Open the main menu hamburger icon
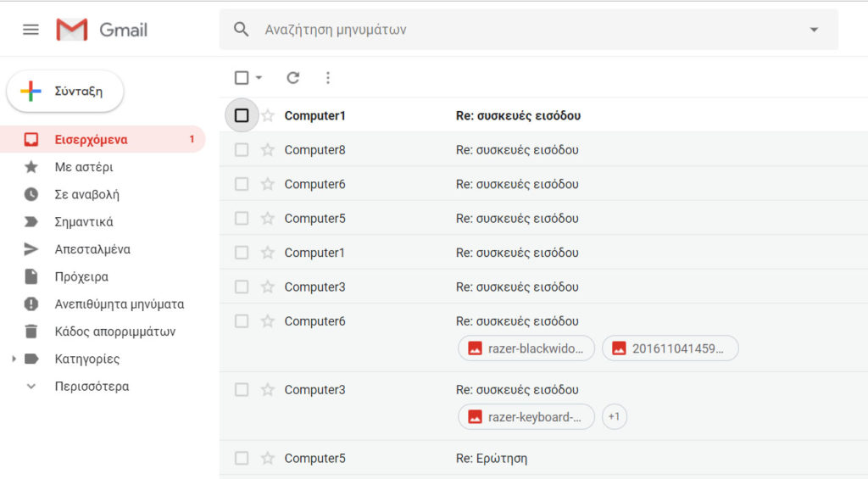The width and height of the screenshot is (868, 479). click(31, 30)
